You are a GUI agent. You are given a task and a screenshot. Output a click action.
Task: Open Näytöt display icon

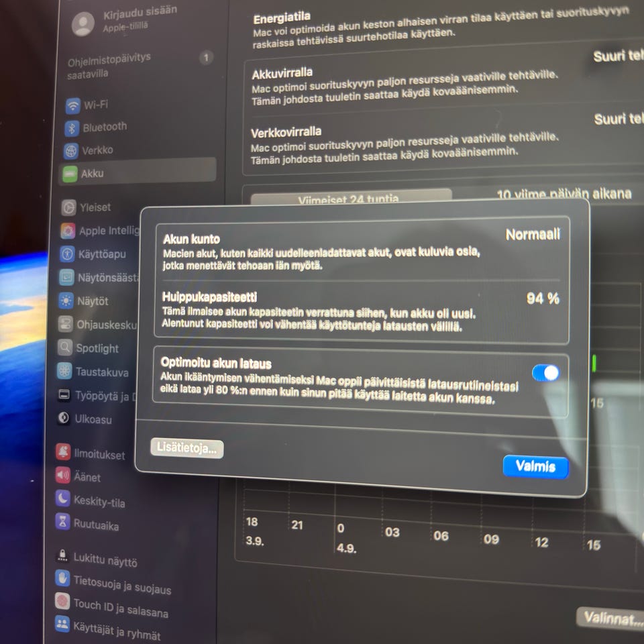[66, 301]
